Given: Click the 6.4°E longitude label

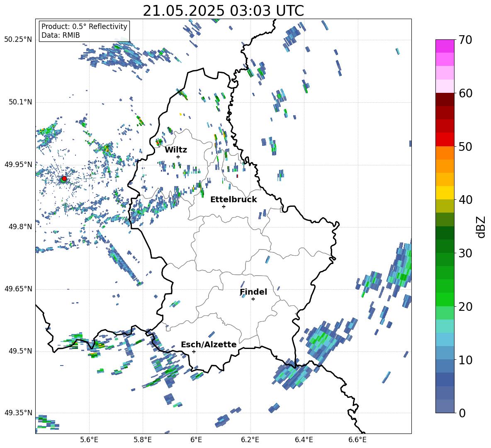Looking at the screenshot, I should 304,440.
